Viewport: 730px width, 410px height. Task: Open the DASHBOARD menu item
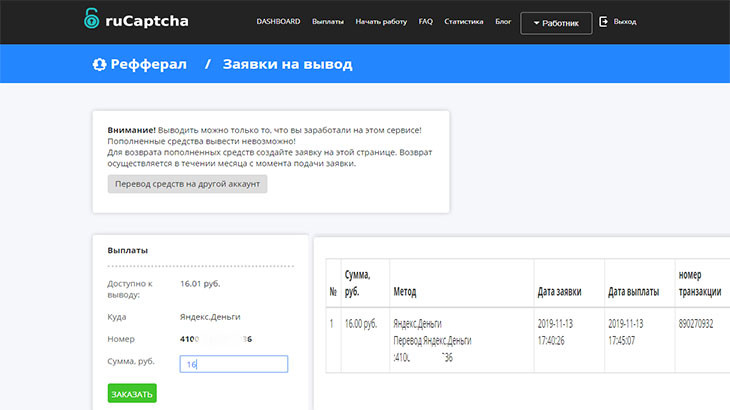[x=278, y=21]
